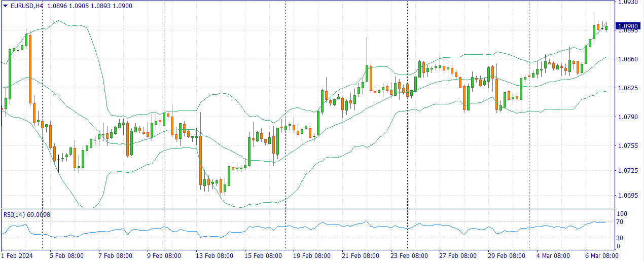The height and width of the screenshot is (262, 644).
Task: Select the 5 Feb 08:00 time label
Action: point(66,256)
